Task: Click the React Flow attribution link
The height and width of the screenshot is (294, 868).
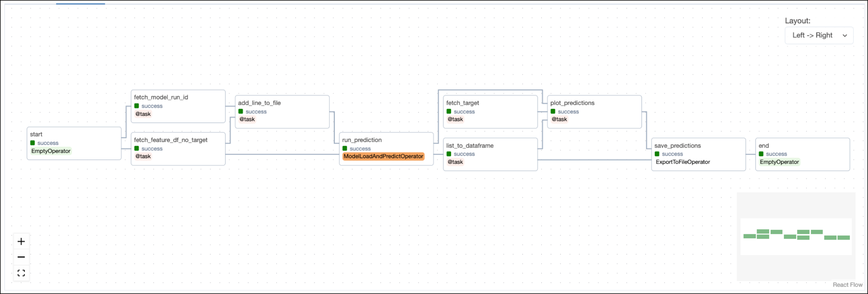Action: [x=847, y=284]
